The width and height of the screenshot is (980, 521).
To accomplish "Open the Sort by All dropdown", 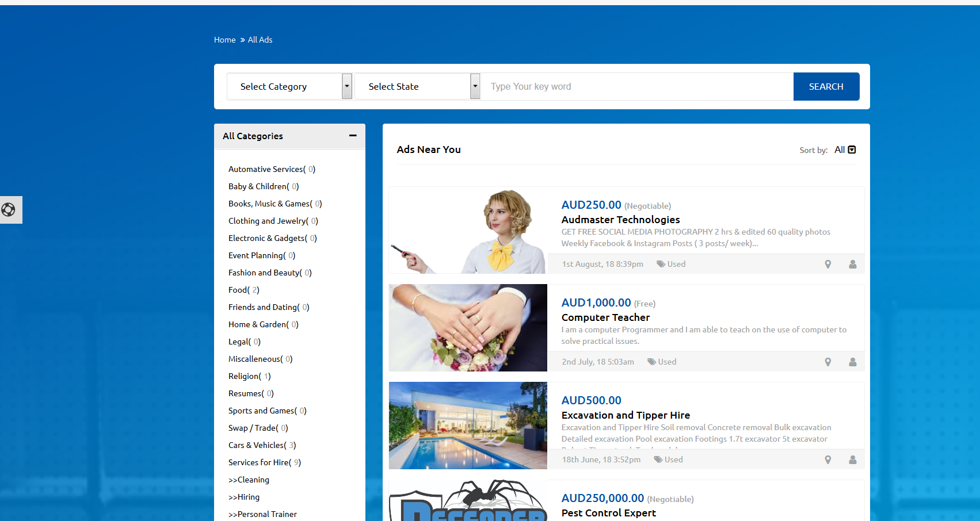I will click(x=845, y=150).
